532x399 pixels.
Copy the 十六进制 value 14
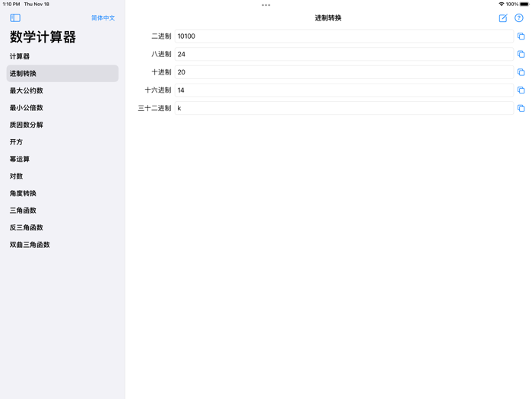[521, 90]
